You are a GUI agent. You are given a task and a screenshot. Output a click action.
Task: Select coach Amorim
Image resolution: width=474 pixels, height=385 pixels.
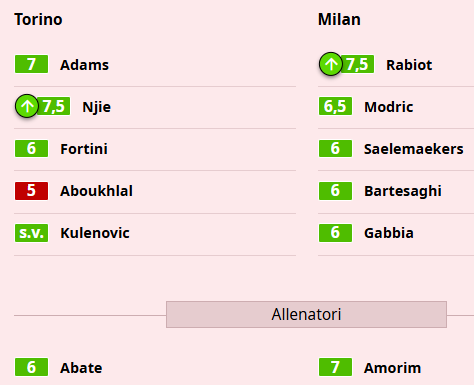(392, 368)
